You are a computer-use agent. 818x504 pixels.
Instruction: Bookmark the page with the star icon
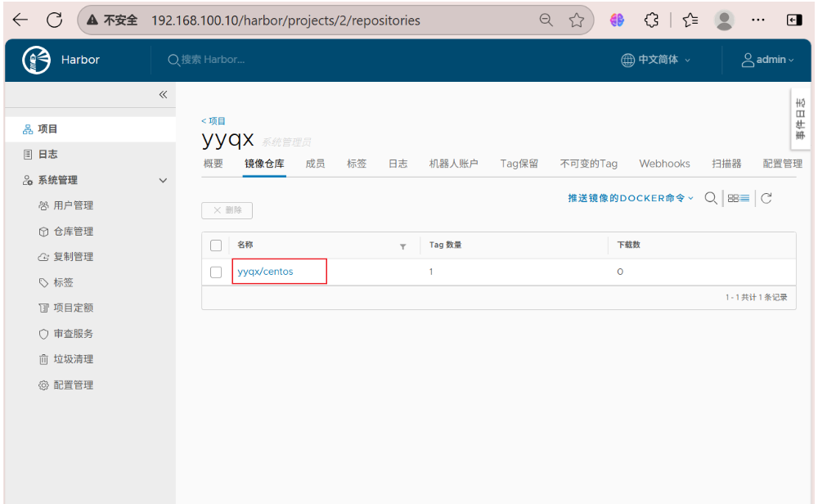coord(577,20)
